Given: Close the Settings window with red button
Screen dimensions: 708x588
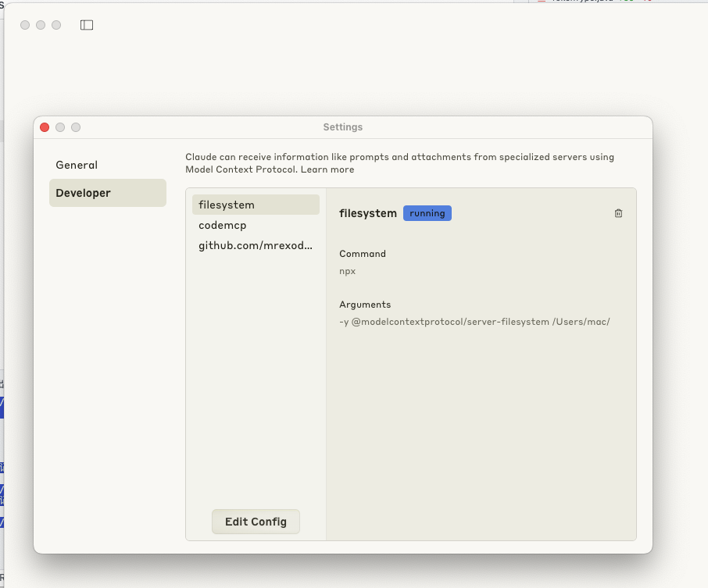Looking at the screenshot, I should tap(45, 127).
